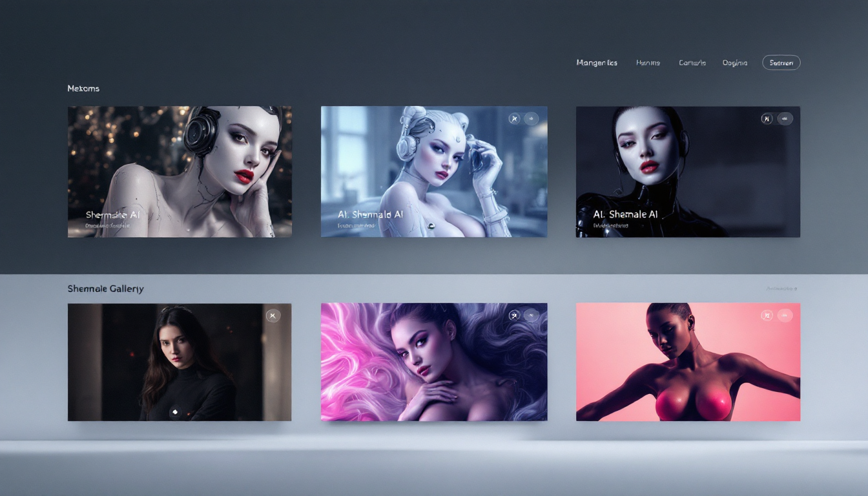The width and height of the screenshot is (868, 496).
Task: Click right round icon on blue android card
Action: tap(532, 118)
